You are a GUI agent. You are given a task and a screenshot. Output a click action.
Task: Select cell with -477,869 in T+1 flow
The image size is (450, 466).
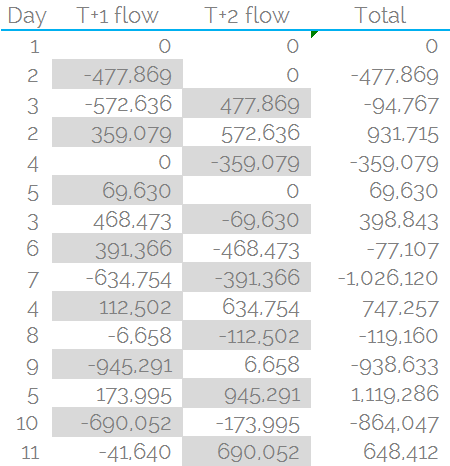[x=117, y=74]
